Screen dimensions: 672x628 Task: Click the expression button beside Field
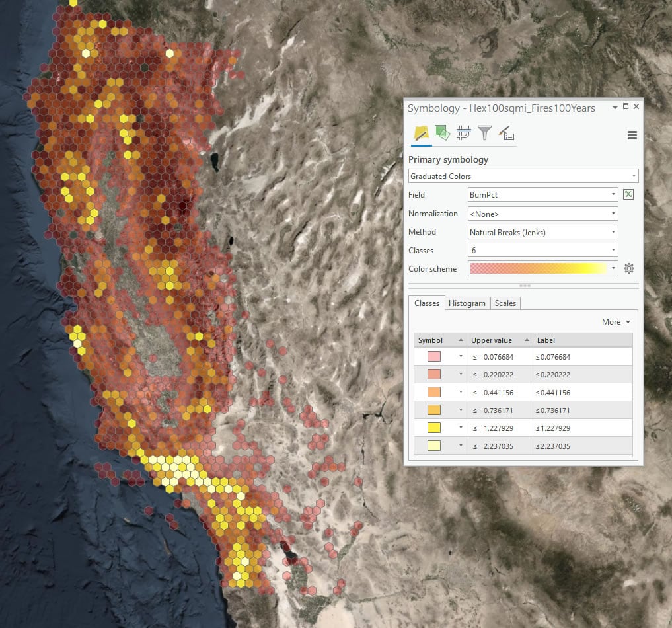(x=628, y=194)
